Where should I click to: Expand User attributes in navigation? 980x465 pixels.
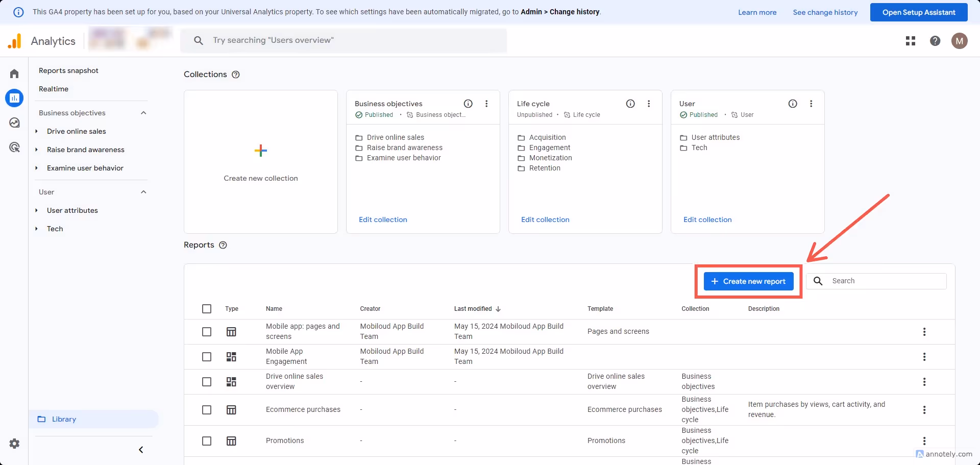[x=37, y=210]
